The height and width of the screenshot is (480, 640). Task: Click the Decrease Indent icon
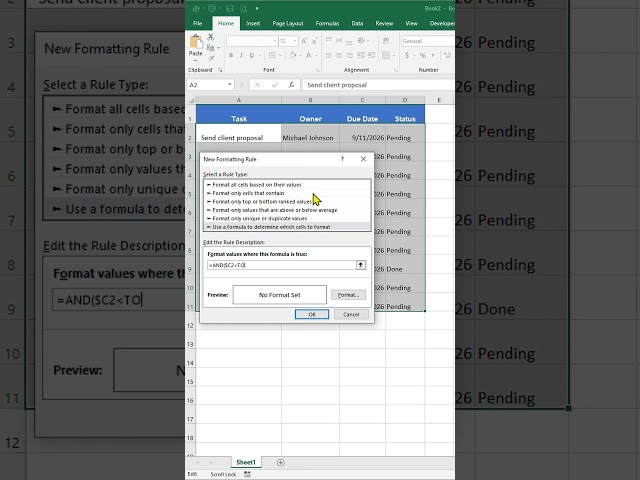361,55
